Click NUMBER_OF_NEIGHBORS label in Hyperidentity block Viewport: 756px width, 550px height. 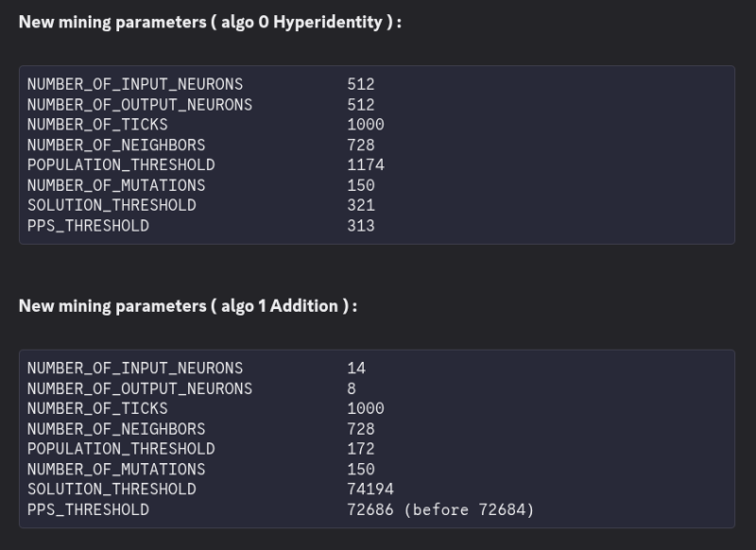pyautogui.click(x=115, y=146)
